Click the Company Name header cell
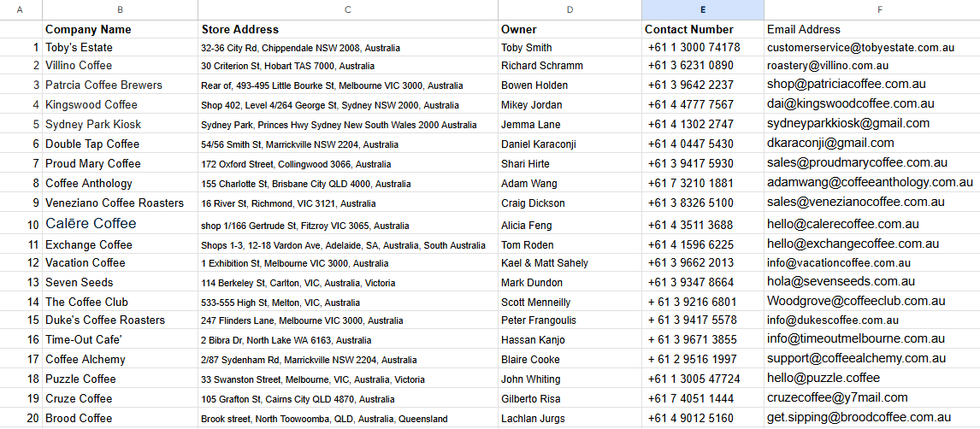The height and width of the screenshot is (429, 980). click(120, 29)
